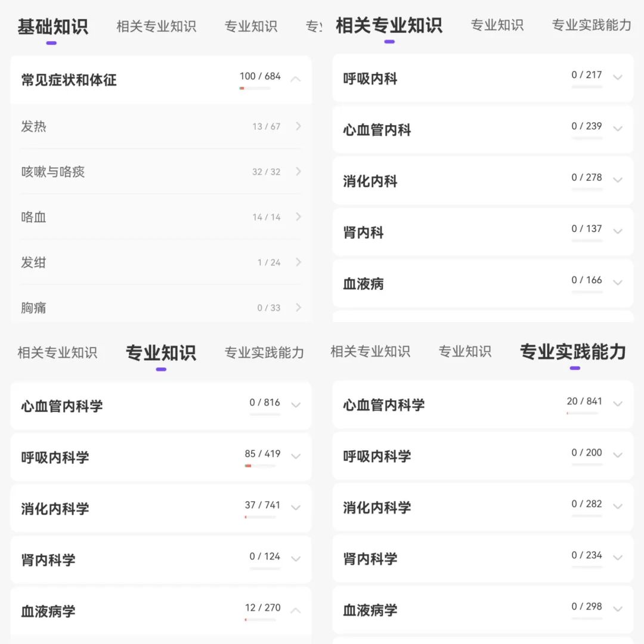Expand 心血管内科 with 0/239 count
The width and height of the screenshot is (644, 644).
(x=618, y=129)
